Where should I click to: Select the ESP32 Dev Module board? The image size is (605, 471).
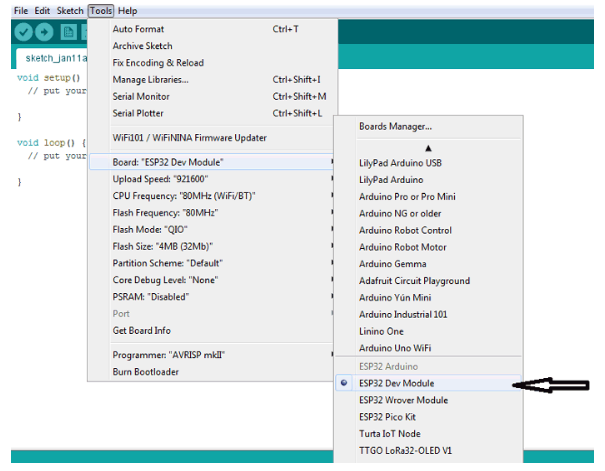(x=396, y=383)
